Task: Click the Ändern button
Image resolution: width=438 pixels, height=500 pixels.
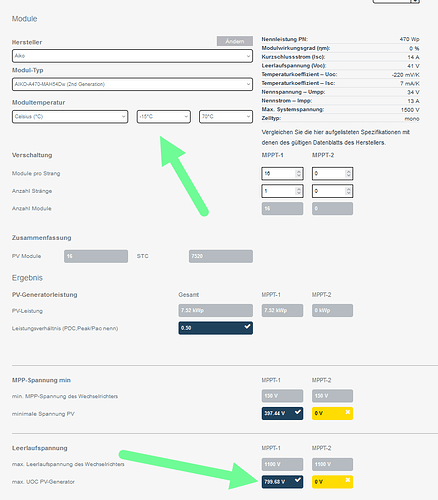Action: 235,41
